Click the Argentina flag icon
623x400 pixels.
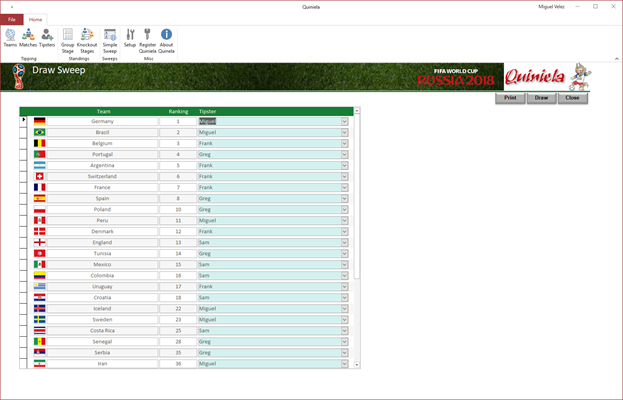[39, 165]
